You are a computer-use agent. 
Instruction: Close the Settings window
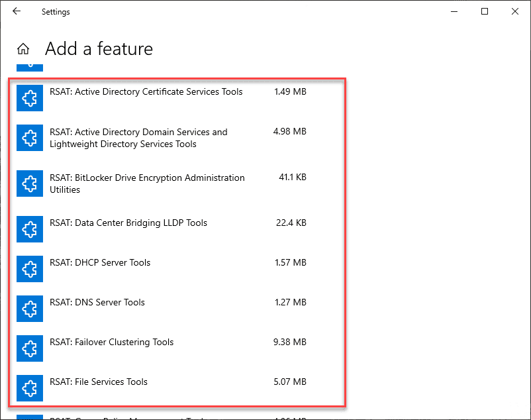click(x=515, y=11)
